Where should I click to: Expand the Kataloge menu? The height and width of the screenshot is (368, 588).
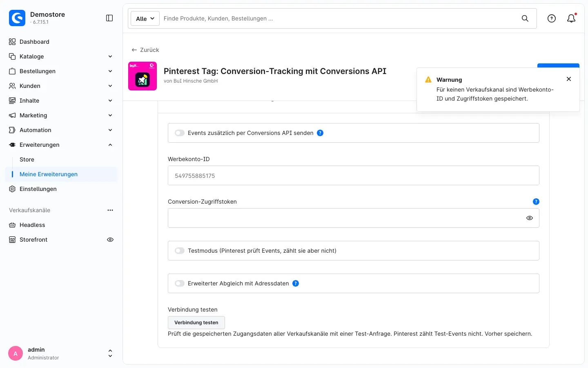[61, 56]
